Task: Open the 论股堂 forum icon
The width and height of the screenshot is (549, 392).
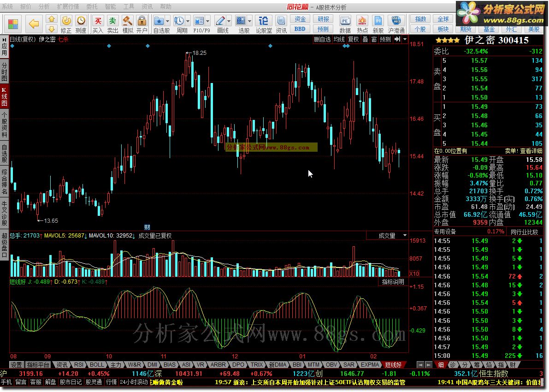Action: click(x=264, y=24)
